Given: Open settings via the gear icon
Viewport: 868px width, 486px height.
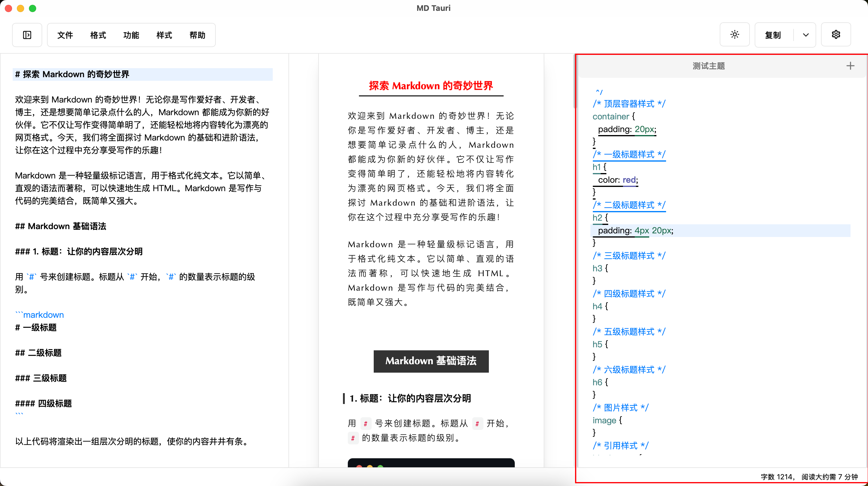Looking at the screenshot, I should [x=836, y=35].
